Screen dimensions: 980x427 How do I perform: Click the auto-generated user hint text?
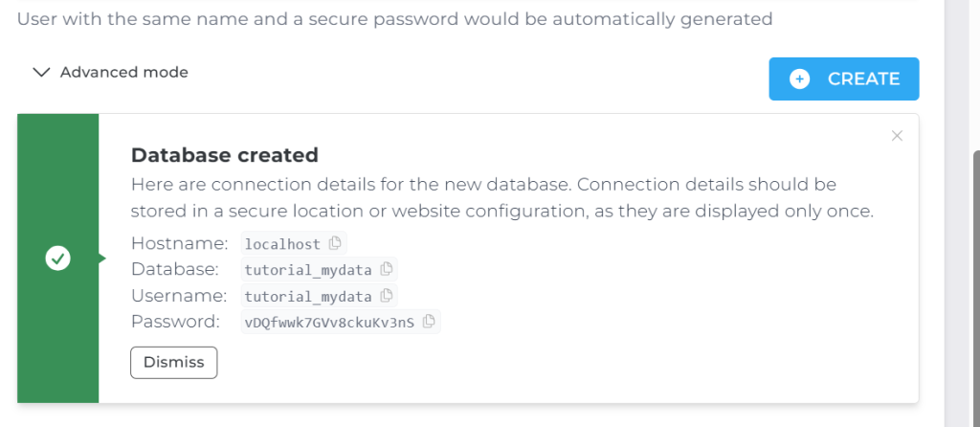(x=394, y=18)
